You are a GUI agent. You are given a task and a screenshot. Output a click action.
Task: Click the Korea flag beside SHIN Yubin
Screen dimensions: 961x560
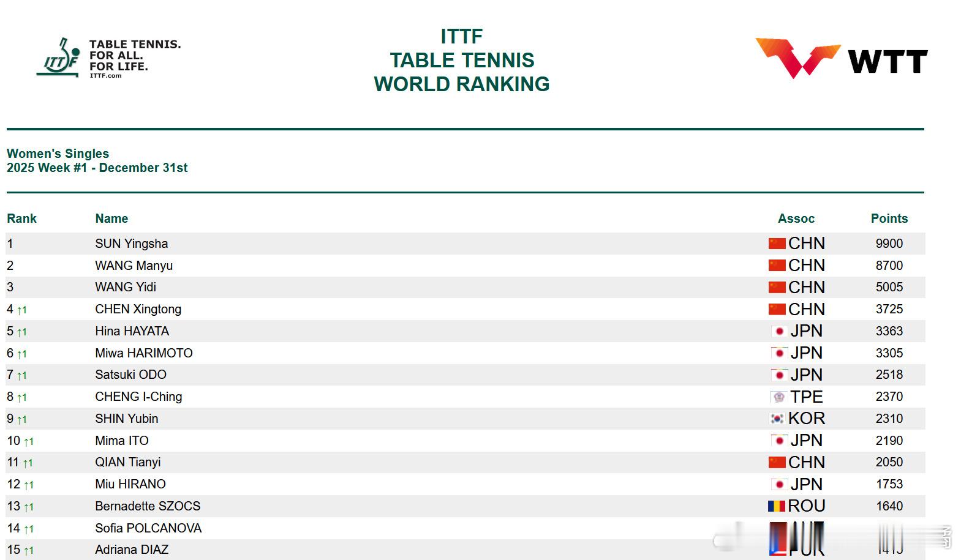[777, 419]
